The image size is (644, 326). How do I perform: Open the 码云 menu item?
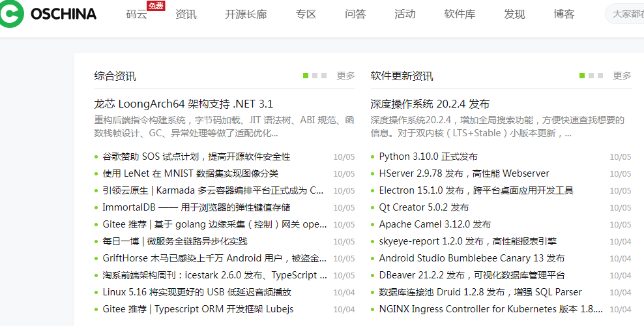point(136,14)
